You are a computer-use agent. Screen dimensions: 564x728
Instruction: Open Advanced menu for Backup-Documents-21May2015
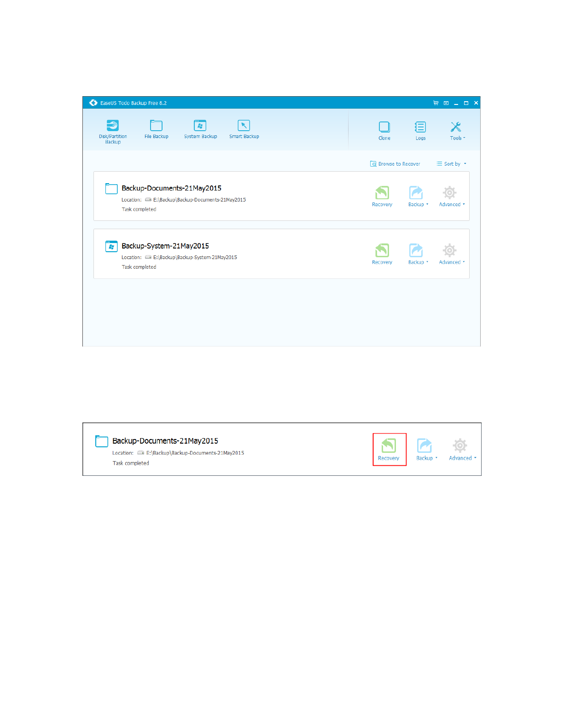click(451, 196)
